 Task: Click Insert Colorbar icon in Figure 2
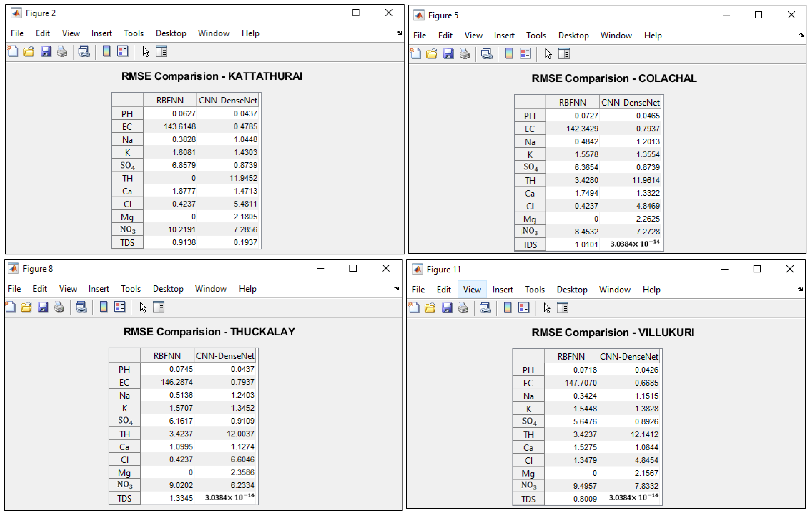tap(106, 52)
